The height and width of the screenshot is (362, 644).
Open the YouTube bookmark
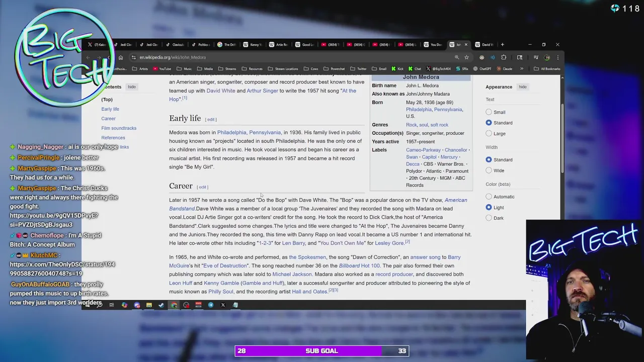click(x=162, y=69)
